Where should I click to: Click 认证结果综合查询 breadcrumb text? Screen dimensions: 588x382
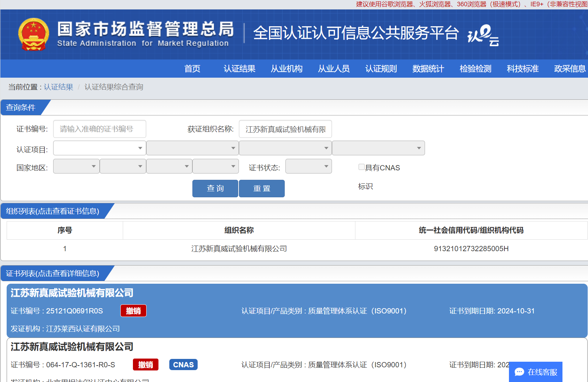[x=114, y=87]
